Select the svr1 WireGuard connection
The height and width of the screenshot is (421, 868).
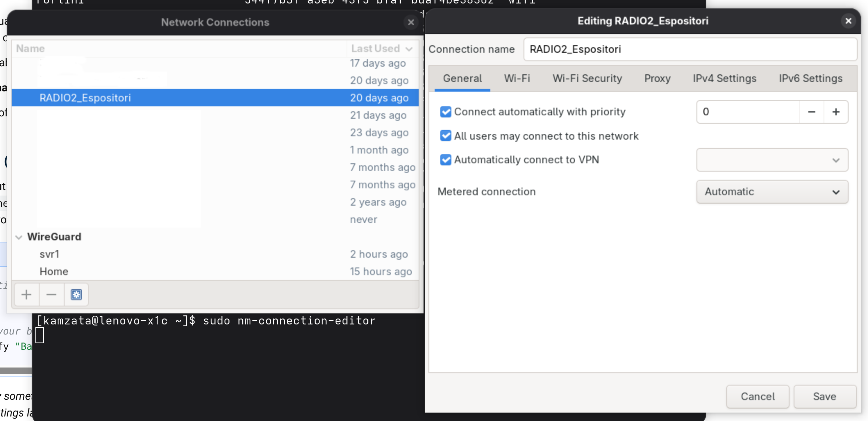tap(49, 254)
